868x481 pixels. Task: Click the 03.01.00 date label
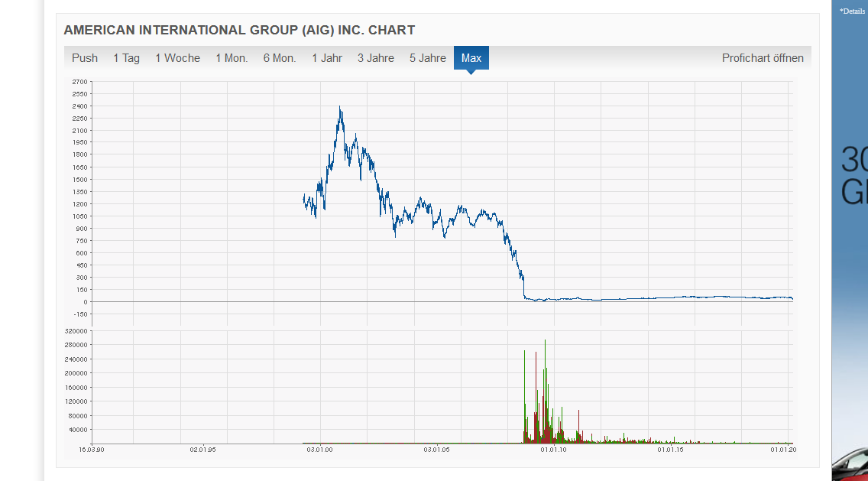click(320, 450)
